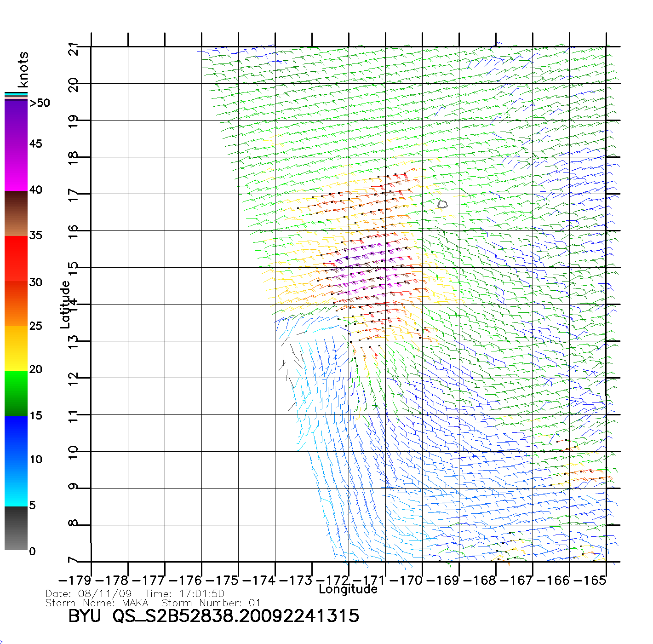Viewport: 653px width, 644px height.
Task: Click the 'knots' unit label
Action: (x=23, y=69)
